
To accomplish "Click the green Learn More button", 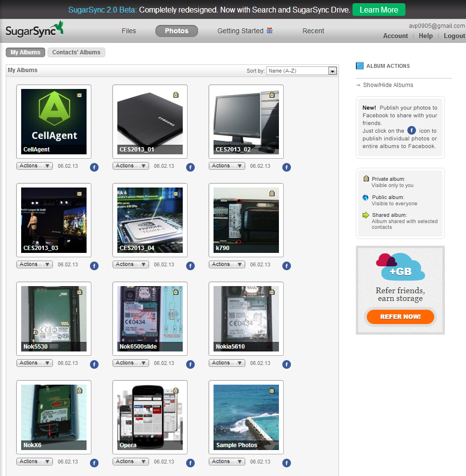I will [x=379, y=10].
